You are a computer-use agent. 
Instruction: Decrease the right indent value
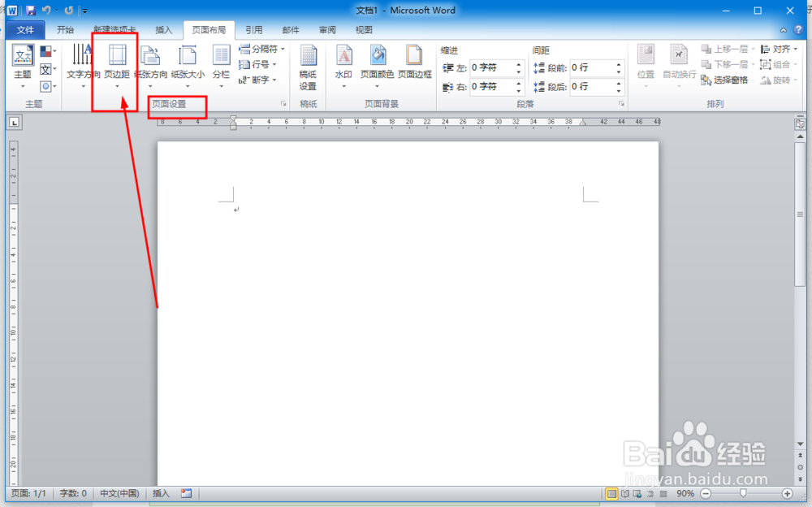point(519,91)
